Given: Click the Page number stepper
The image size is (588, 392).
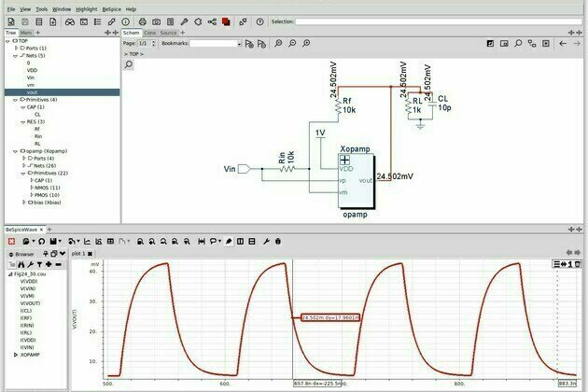Looking at the screenshot, I should pyautogui.click(x=153, y=44).
